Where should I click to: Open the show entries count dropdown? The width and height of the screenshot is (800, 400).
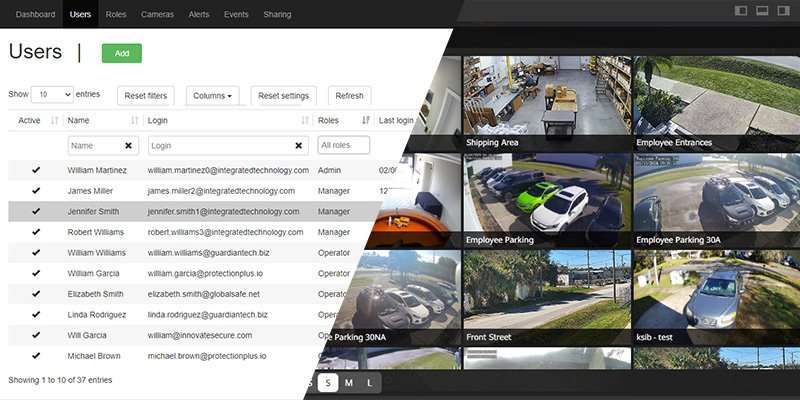point(52,94)
